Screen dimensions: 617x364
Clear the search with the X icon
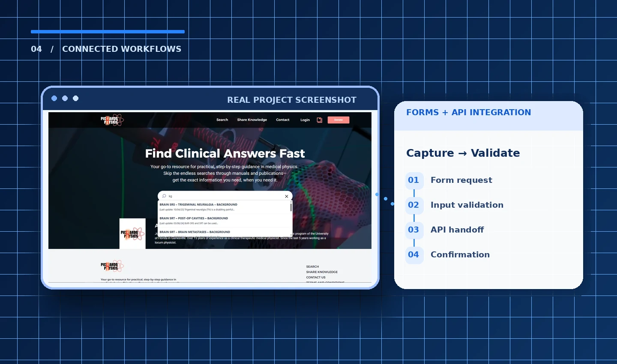[287, 196]
